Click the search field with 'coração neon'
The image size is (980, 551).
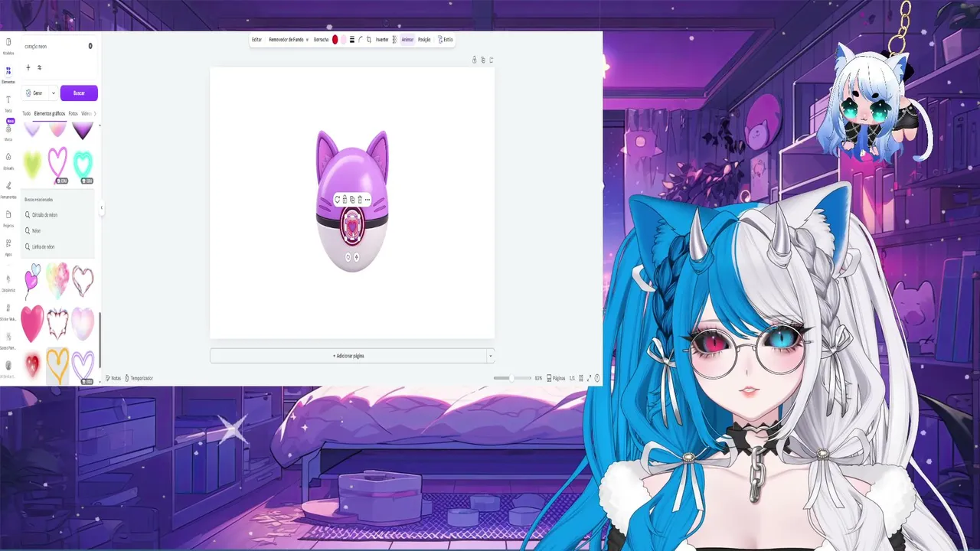tap(56, 46)
